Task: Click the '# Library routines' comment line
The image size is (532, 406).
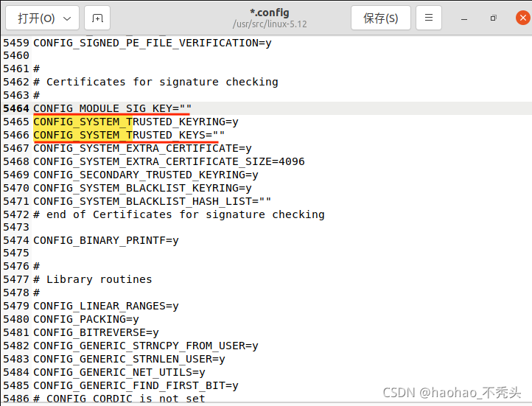Action: pos(93,279)
